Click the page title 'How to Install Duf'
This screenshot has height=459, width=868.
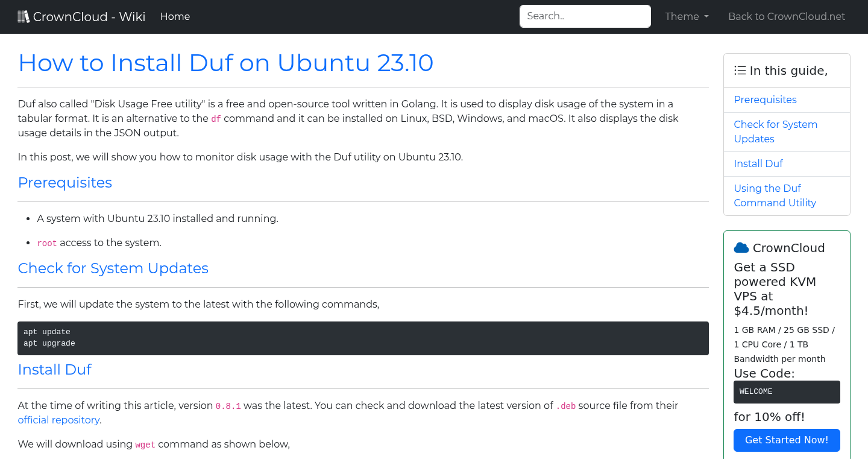[225, 63]
